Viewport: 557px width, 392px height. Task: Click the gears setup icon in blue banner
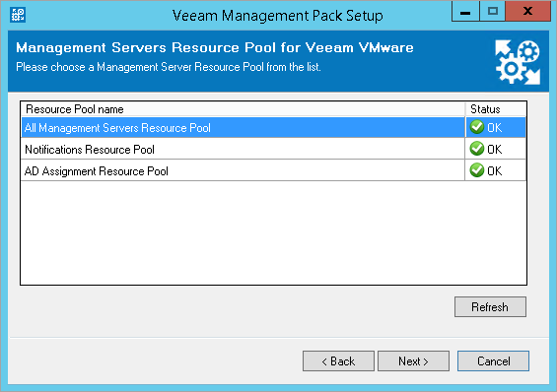[x=518, y=62]
